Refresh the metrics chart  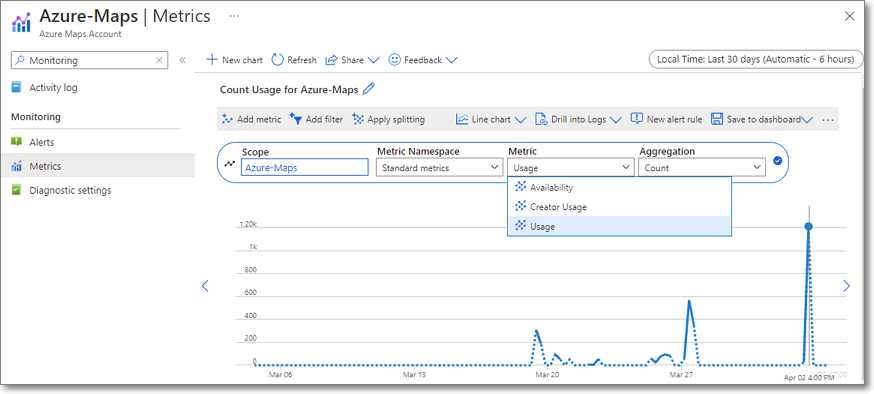[x=294, y=60]
